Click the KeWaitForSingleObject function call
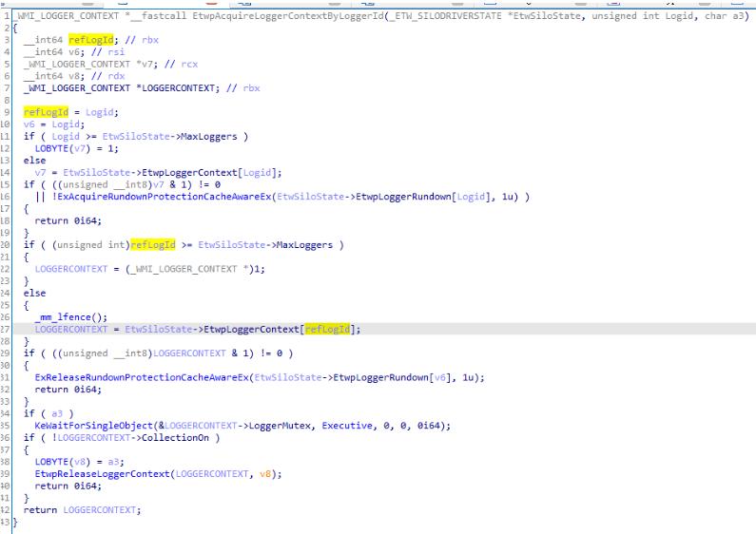The width and height of the screenshot is (756, 534). [93, 425]
